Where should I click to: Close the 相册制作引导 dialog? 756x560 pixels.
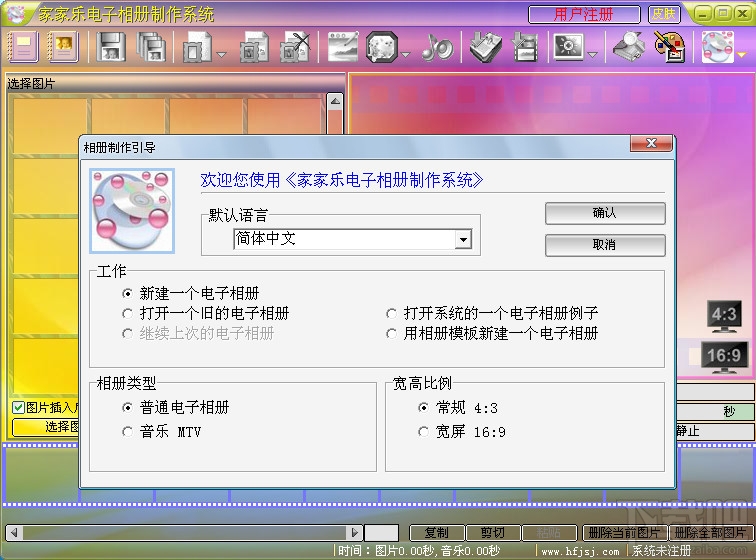click(x=651, y=143)
